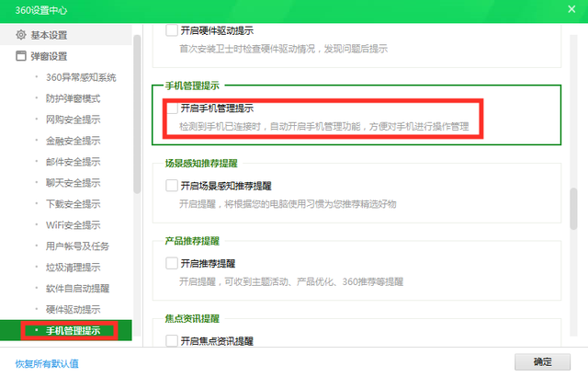Confirm settings with 确定 button

[542, 362]
